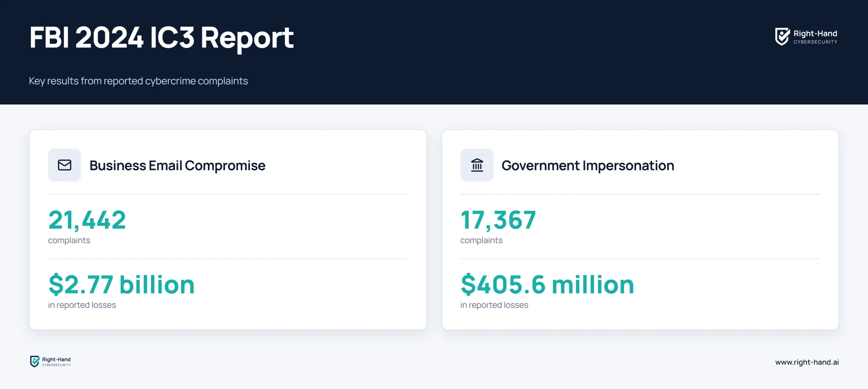Click the Right-Hand Cybersecurity logo in header

[x=806, y=37]
